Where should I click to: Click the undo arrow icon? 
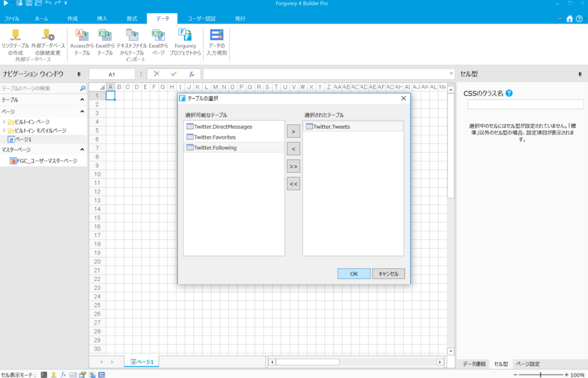(x=48, y=3)
